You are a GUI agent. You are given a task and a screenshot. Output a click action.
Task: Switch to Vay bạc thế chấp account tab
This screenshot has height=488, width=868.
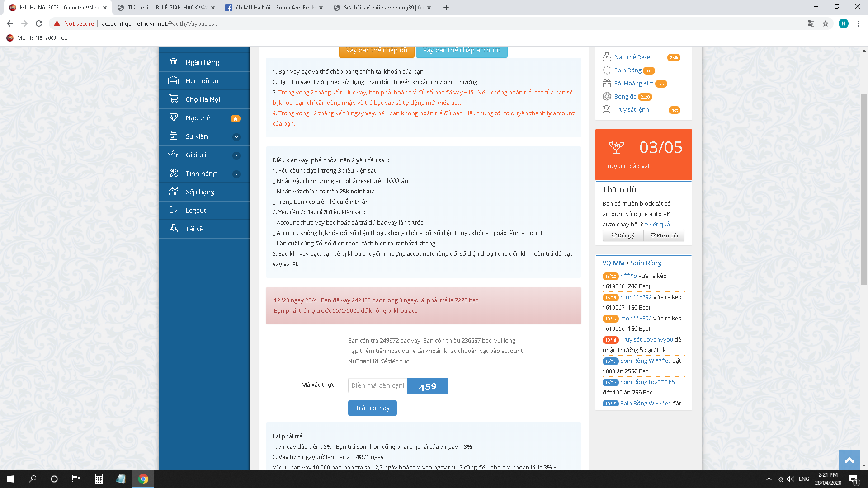coord(462,51)
